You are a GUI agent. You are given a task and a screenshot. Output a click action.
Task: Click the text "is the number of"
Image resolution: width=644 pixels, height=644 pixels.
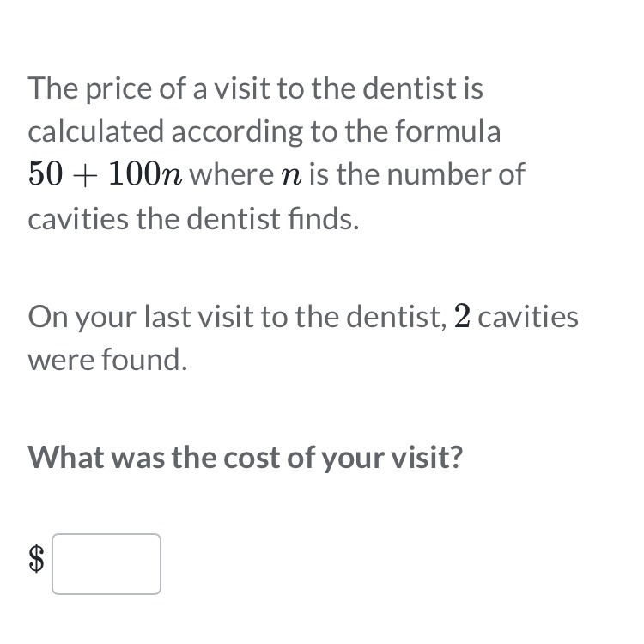coord(416,174)
